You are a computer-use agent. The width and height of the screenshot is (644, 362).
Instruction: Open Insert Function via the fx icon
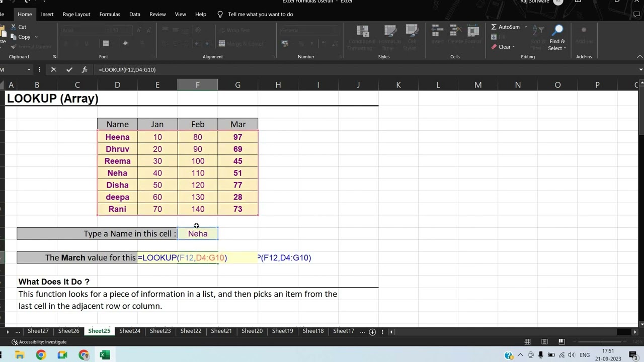point(84,69)
